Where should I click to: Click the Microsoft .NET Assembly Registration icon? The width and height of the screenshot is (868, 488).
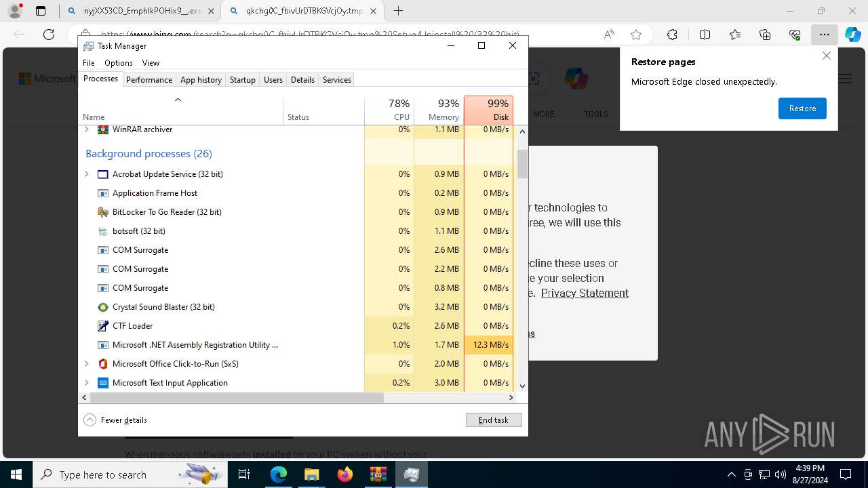pyautogui.click(x=103, y=345)
